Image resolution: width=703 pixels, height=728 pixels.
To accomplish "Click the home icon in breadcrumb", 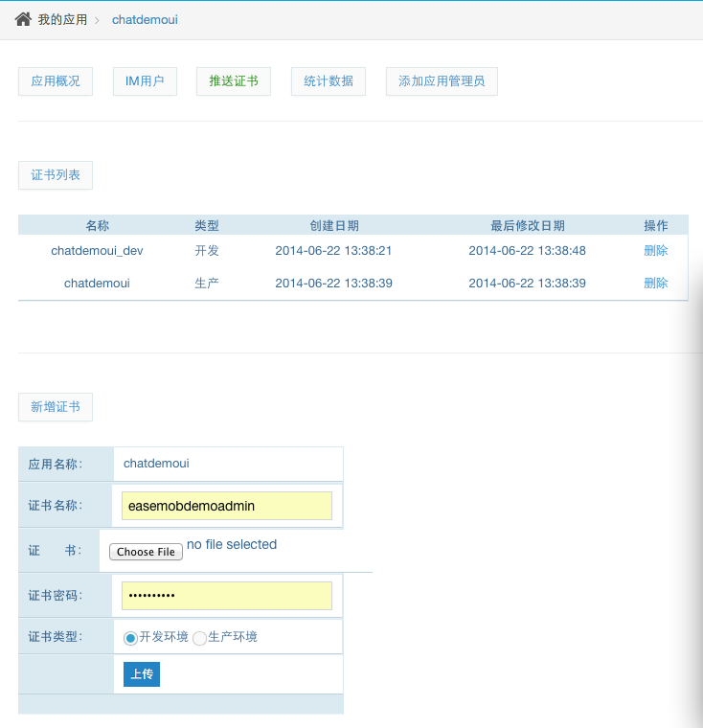I will pyautogui.click(x=23, y=19).
